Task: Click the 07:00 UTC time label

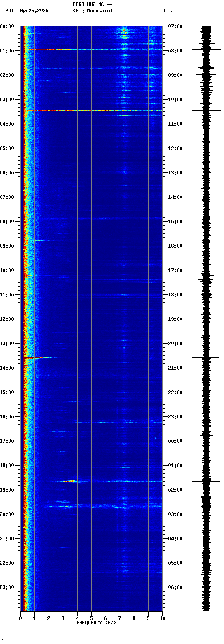Action: coord(175,26)
